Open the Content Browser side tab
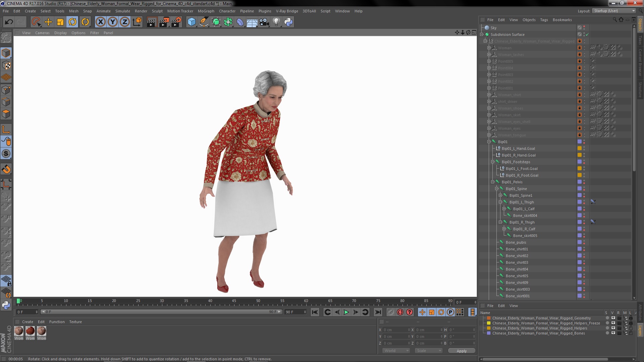Viewport: 644px width, 362px height. (x=640, y=63)
